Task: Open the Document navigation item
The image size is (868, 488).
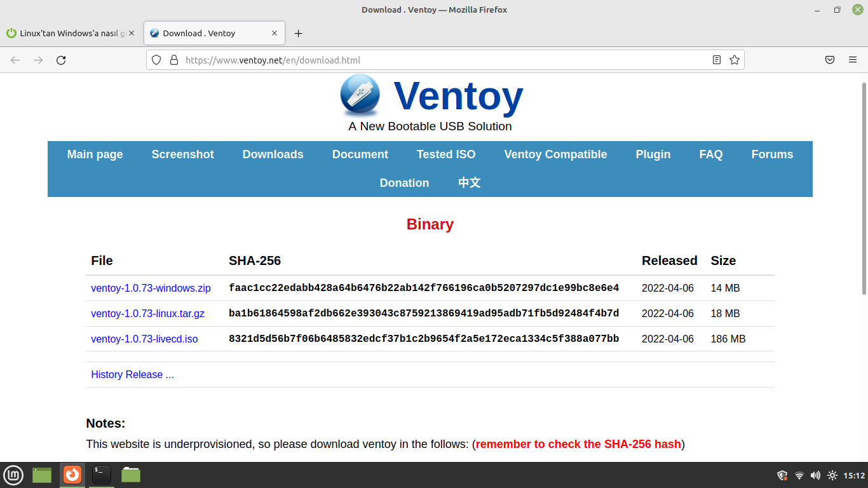Action: [360, 154]
